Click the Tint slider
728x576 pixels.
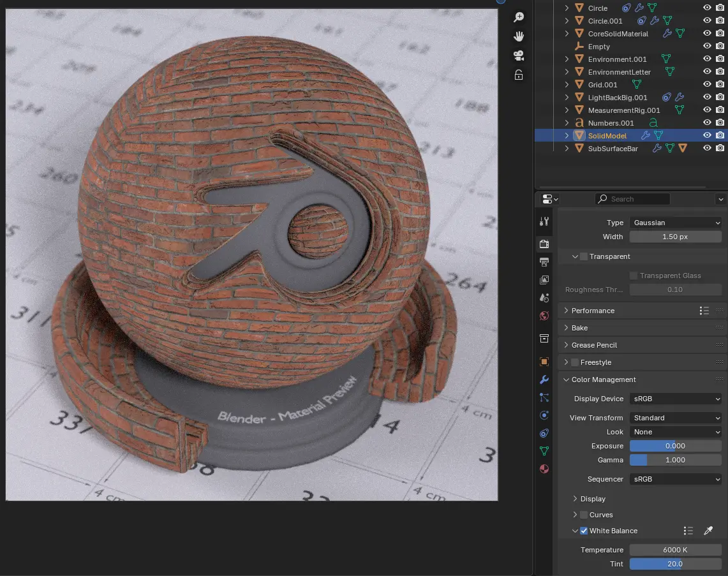(x=676, y=564)
